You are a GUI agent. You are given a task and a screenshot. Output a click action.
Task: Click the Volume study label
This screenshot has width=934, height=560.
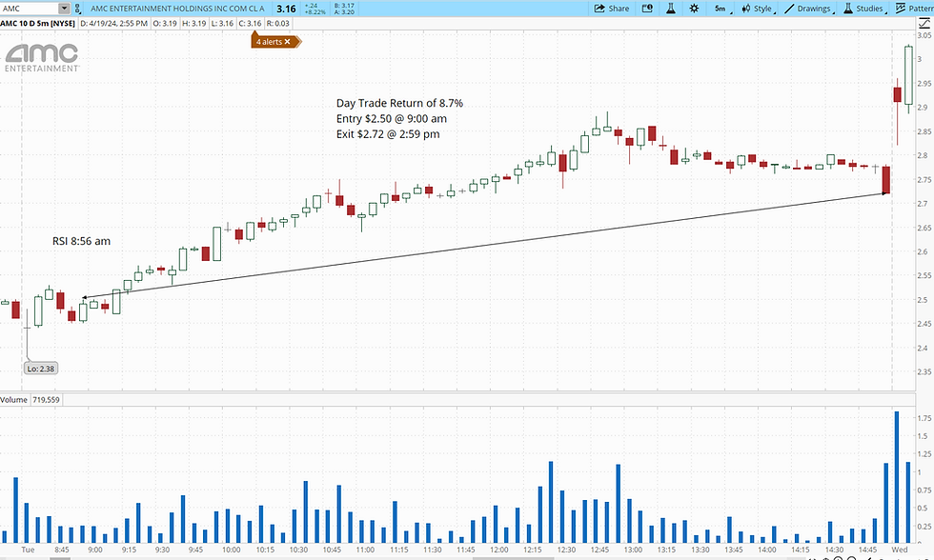[13, 399]
